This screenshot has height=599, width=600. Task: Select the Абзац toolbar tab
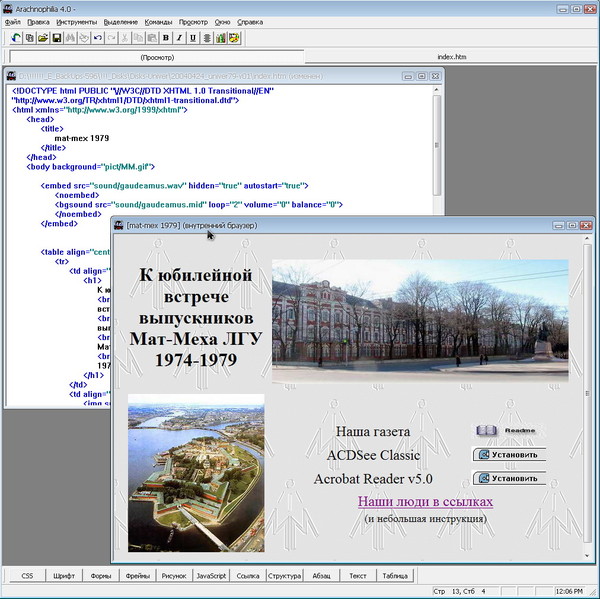[x=321, y=575]
